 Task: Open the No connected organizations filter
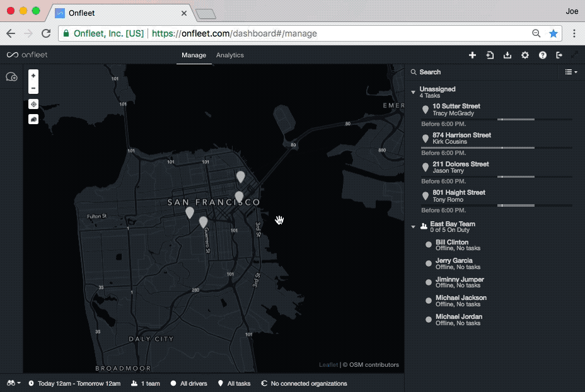304,383
